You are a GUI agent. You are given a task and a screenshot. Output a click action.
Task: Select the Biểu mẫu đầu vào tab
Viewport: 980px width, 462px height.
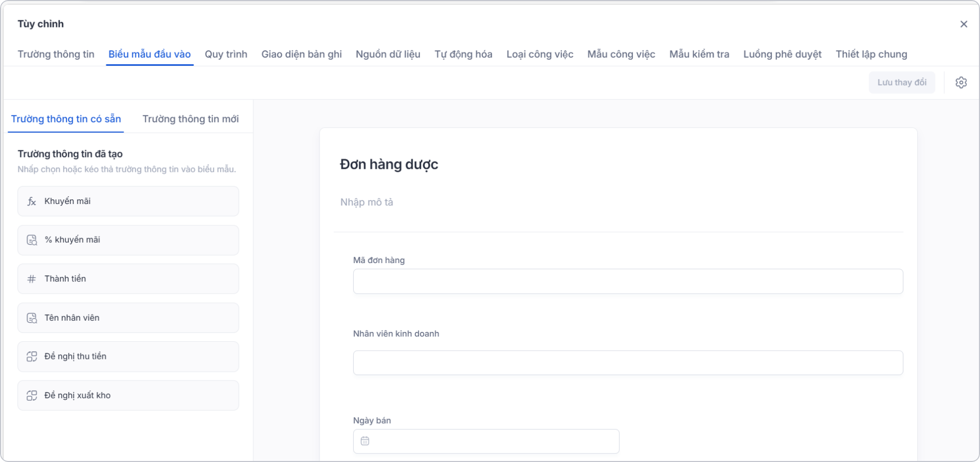point(150,54)
